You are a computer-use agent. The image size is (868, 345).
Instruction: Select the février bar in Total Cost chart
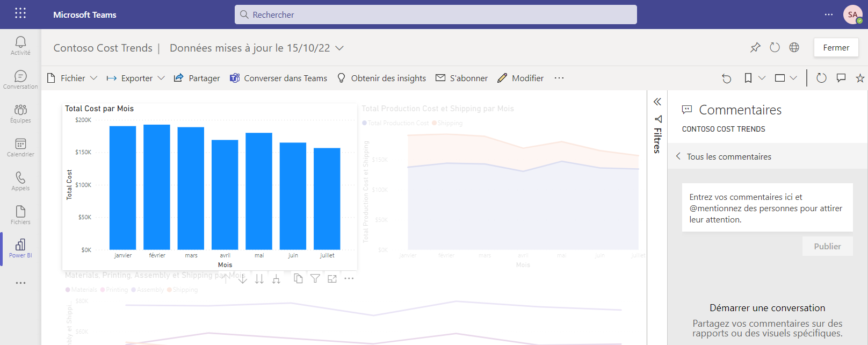click(x=157, y=187)
